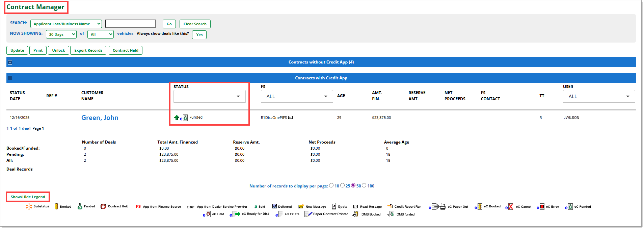The height and width of the screenshot is (229, 644).
Task: Click the Export Records button
Action: click(x=88, y=50)
